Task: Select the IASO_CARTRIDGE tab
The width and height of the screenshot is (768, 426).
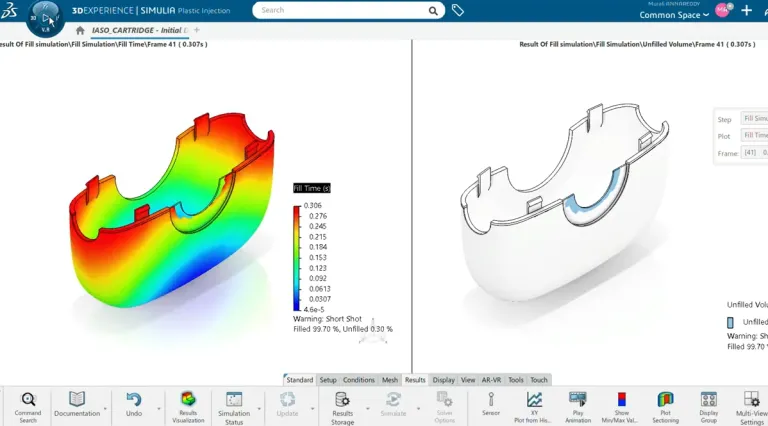Action: click(140, 30)
